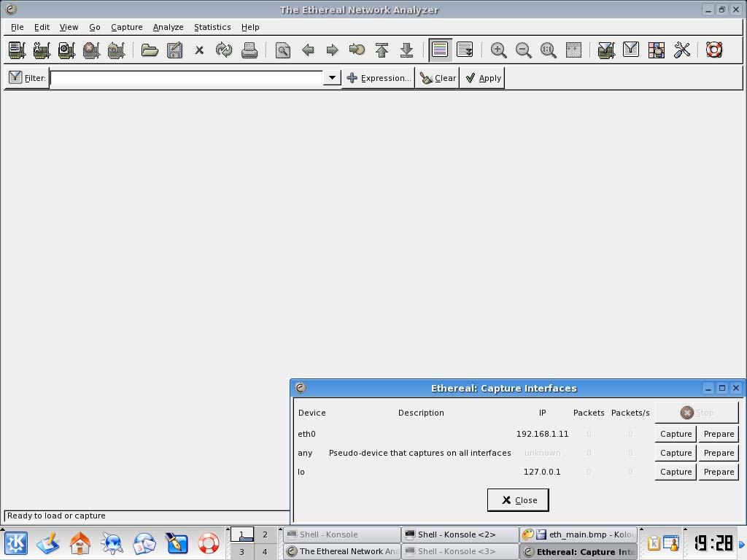This screenshot has width=747, height=560.
Task: Clear the display filter
Action: tap(438, 78)
